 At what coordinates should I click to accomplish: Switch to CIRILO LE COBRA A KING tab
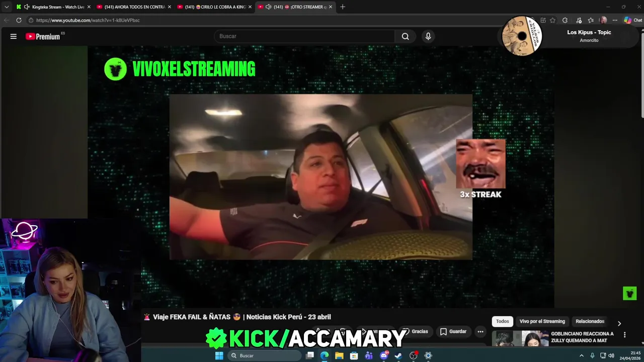point(215,7)
